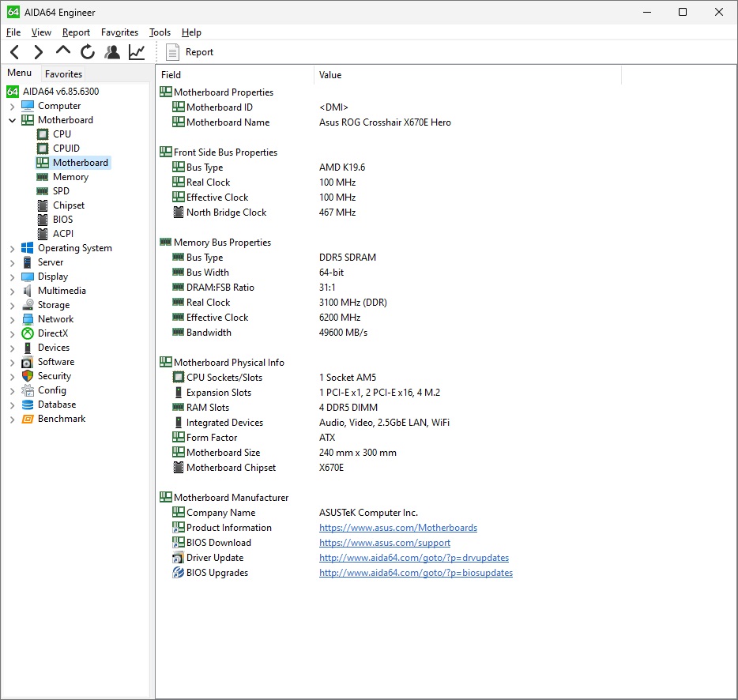738x700 pixels.
Task: Open the asus.com/Motherboards product link
Action: point(398,528)
